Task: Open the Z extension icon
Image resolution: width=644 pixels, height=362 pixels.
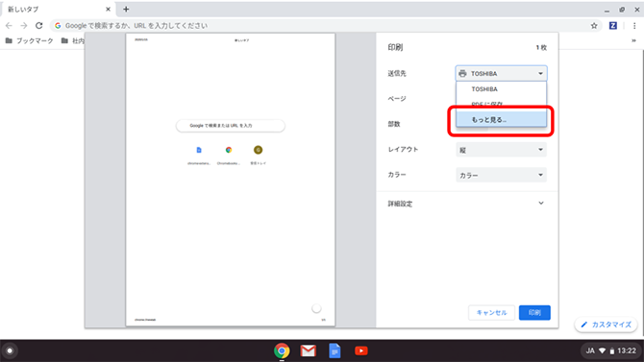Action: (x=613, y=26)
